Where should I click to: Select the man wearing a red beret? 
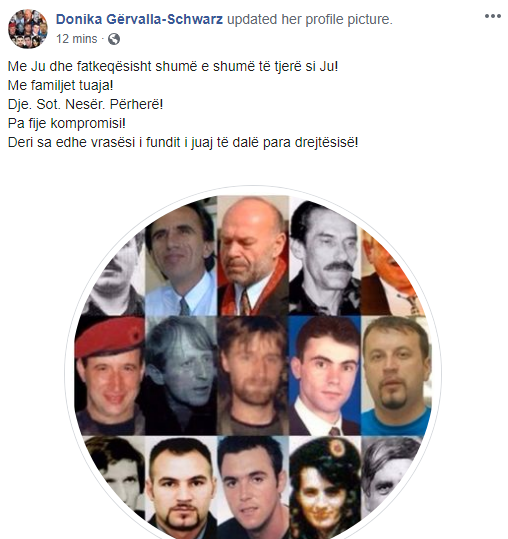109,375
